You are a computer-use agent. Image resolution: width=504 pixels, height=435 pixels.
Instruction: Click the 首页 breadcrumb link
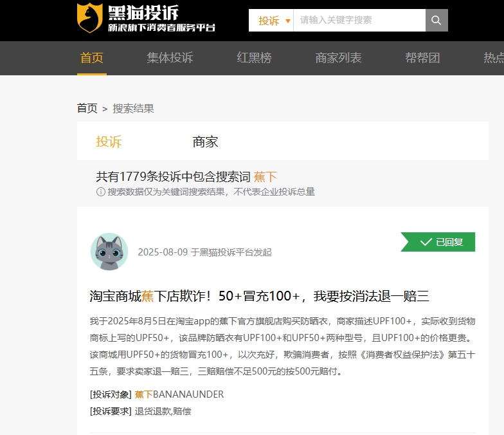[87, 108]
